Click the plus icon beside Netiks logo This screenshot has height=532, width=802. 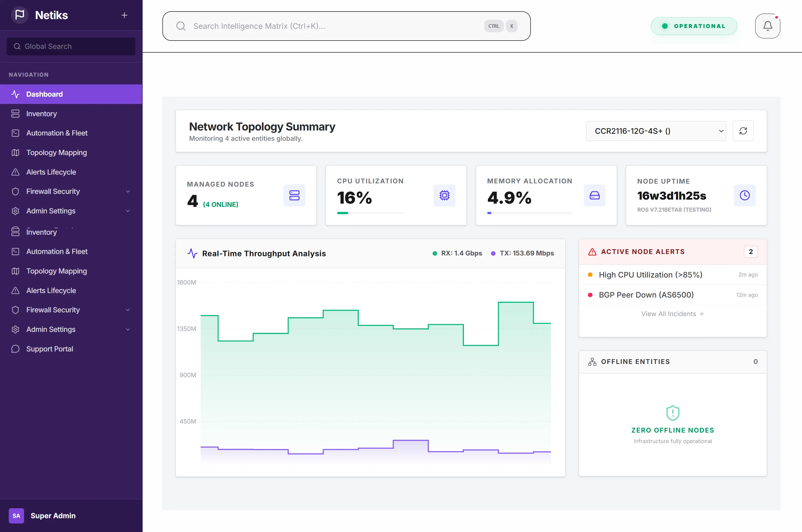click(124, 15)
